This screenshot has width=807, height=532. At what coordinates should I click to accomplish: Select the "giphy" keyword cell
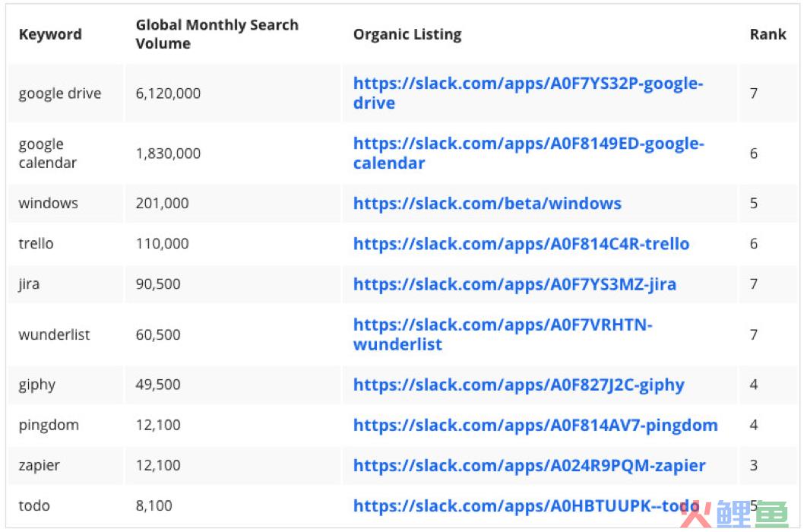pyautogui.click(x=37, y=385)
